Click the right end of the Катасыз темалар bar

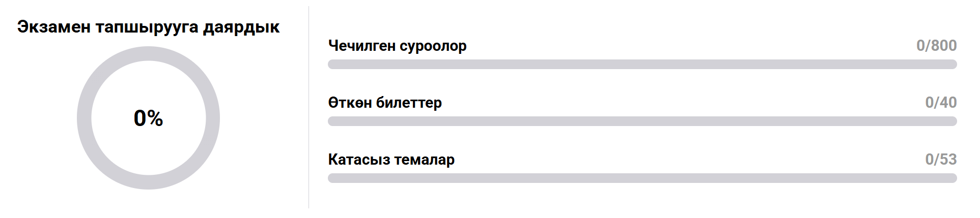click(953, 178)
